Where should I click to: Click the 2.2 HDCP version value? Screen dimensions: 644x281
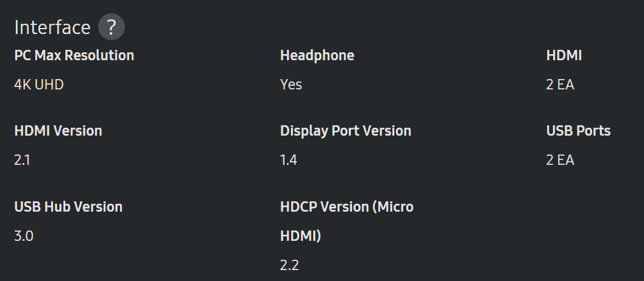[x=289, y=265]
